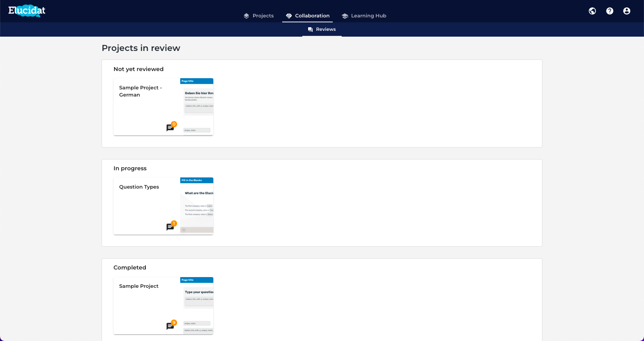
Task: Click the Completed heading
Action: click(x=130, y=268)
